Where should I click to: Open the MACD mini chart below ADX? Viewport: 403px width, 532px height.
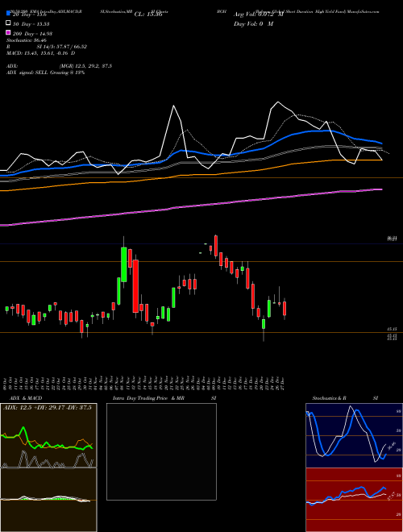coord(48,500)
